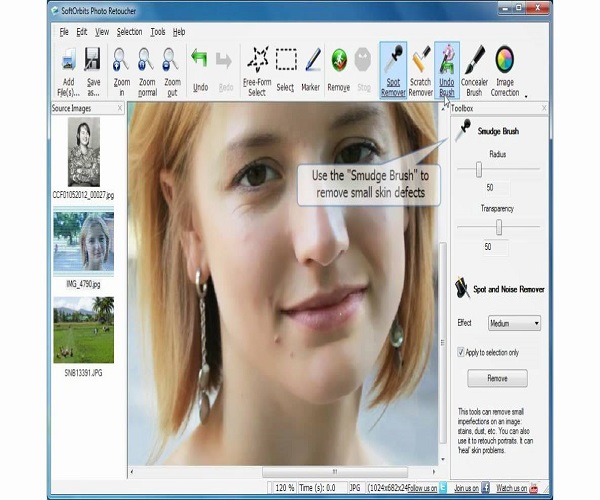The width and height of the screenshot is (600, 500).
Task: Choose the Undo Brush tool
Action: (447, 70)
